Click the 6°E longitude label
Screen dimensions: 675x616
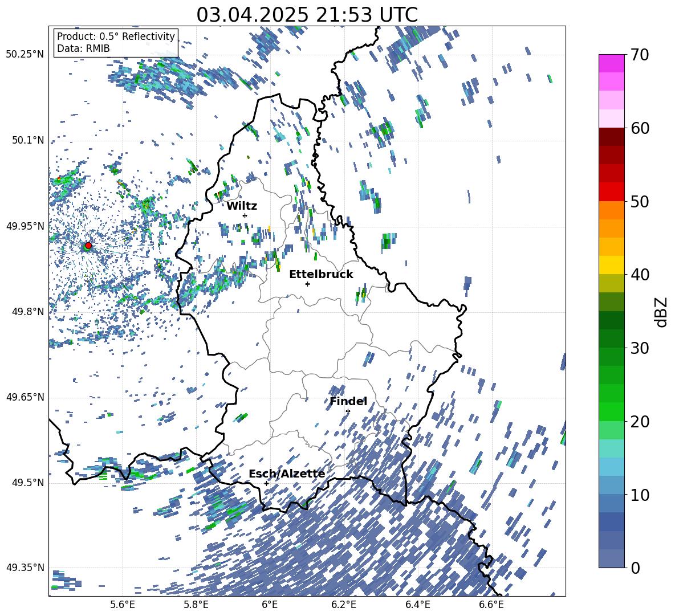pos(270,605)
